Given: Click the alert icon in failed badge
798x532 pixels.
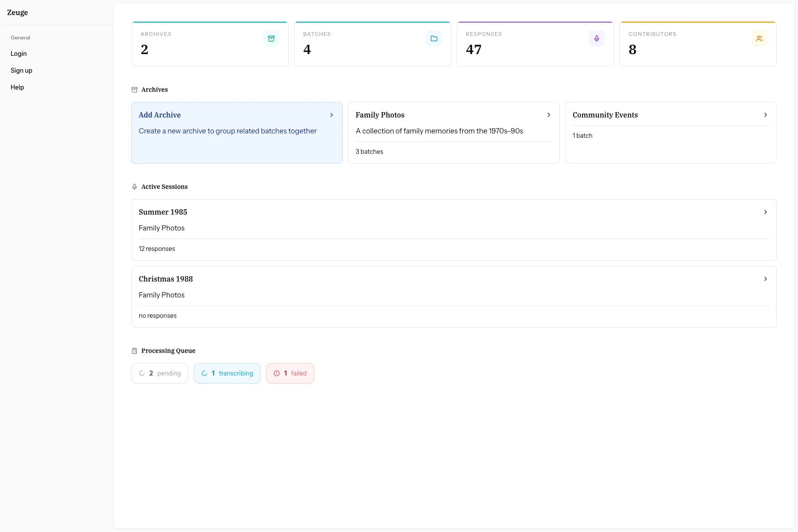Looking at the screenshot, I should [277, 373].
